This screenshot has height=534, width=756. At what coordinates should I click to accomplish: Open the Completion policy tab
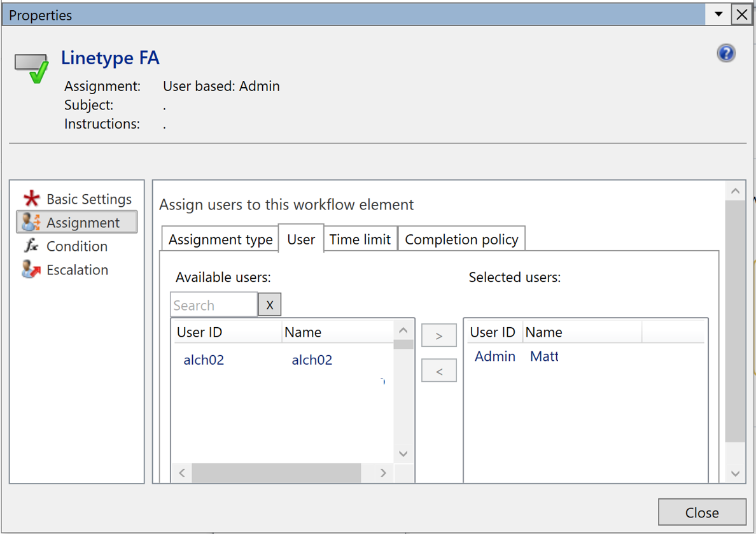click(461, 239)
